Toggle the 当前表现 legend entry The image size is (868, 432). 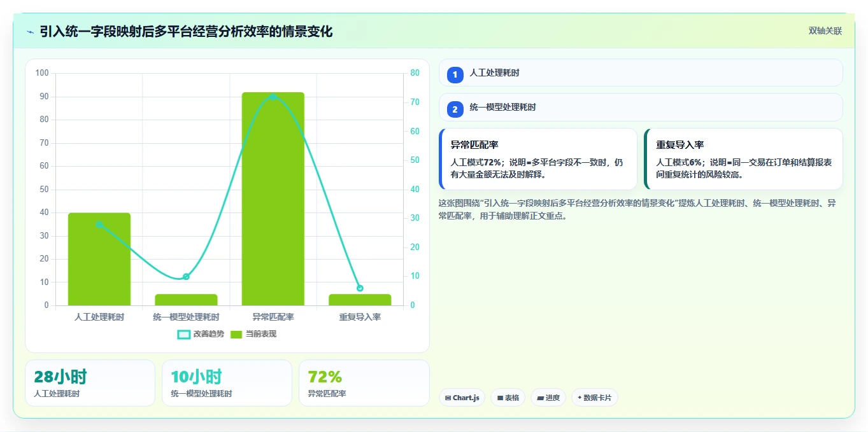pyautogui.click(x=253, y=334)
